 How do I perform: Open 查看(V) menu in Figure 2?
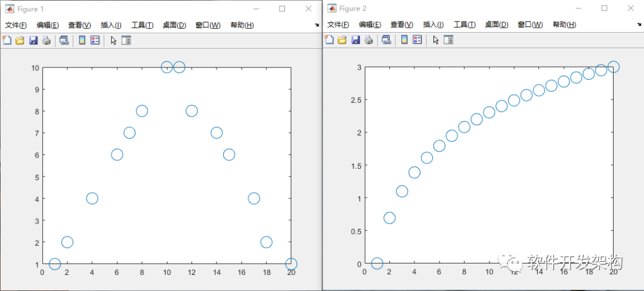(402, 24)
